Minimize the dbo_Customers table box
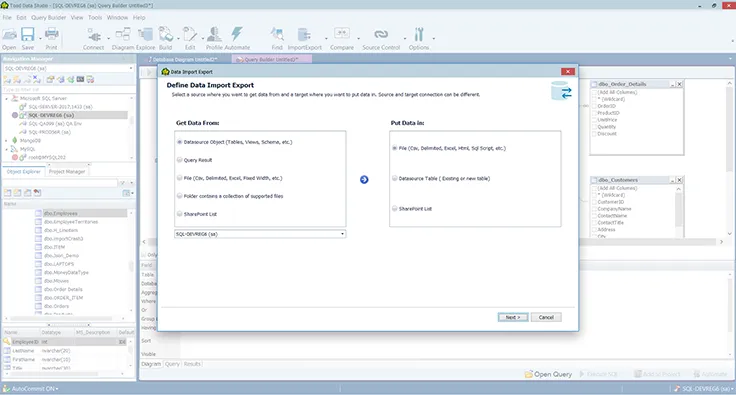This screenshot has height=395, width=736. click(x=672, y=180)
